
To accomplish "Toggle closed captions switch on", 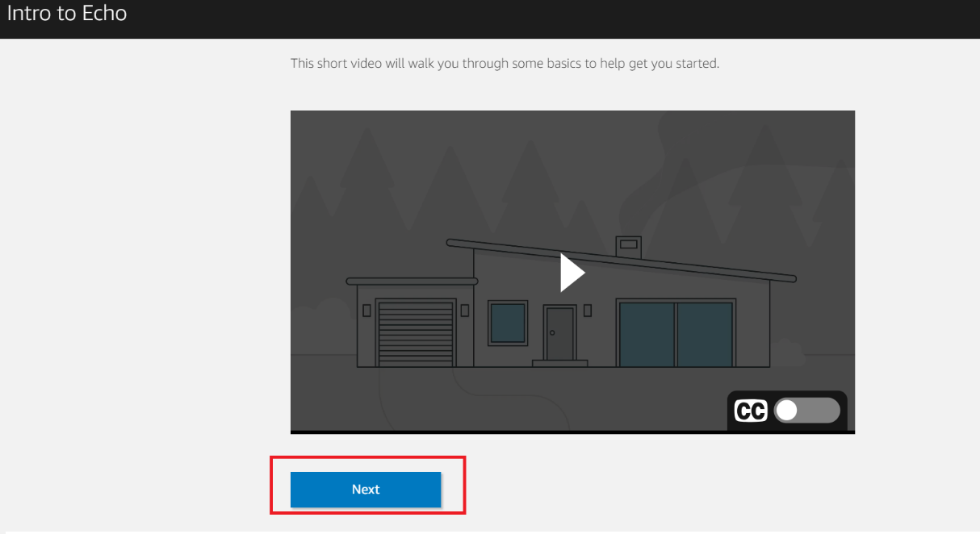I will (806, 411).
